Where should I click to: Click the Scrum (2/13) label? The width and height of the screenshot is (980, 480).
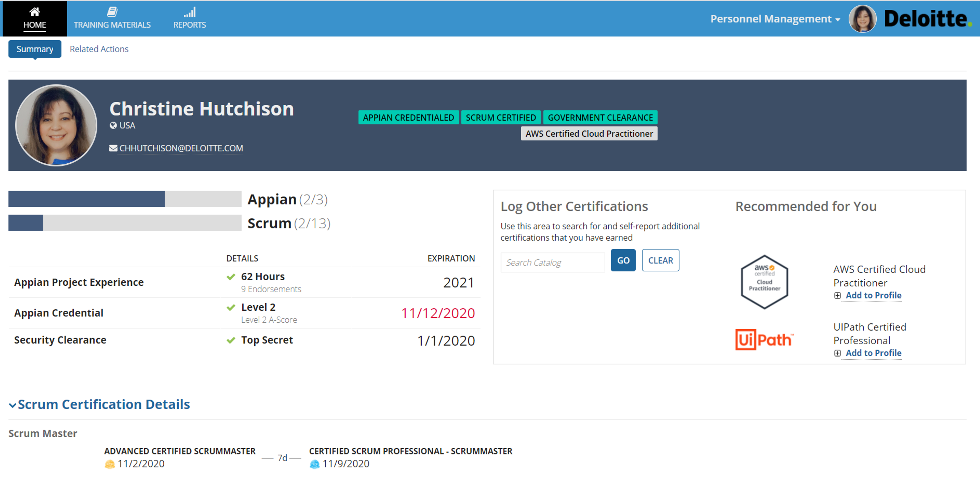(x=289, y=223)
